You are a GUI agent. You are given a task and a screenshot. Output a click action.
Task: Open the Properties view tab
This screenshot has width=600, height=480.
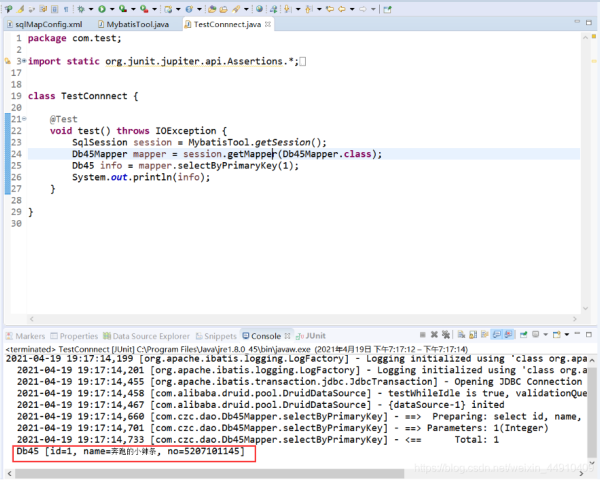coord(74,336)
